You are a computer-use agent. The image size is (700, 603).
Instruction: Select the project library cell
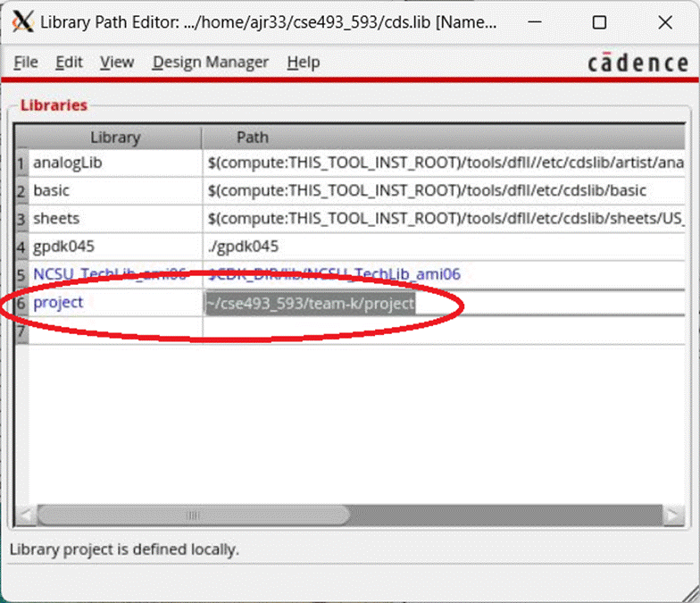(x=115, y=302)
